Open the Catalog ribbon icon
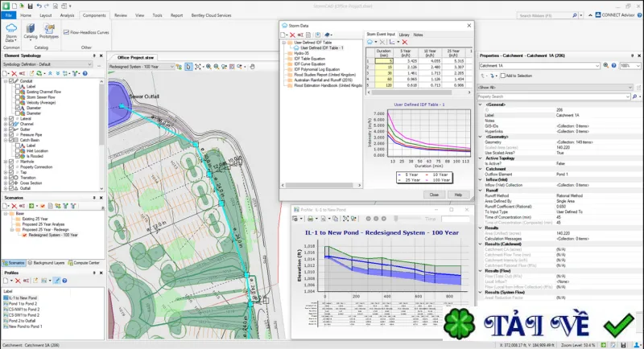This screenshot has height=349, width=644. point(30,31)
